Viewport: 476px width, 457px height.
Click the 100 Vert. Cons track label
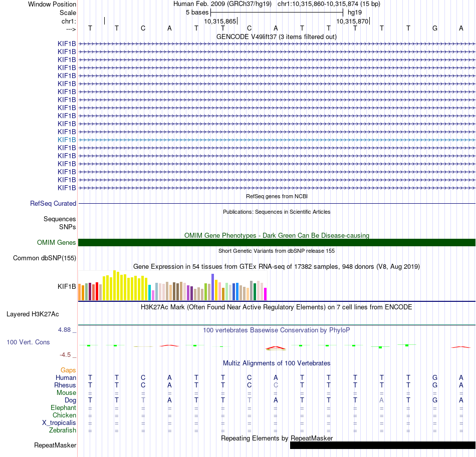point(28,342)
